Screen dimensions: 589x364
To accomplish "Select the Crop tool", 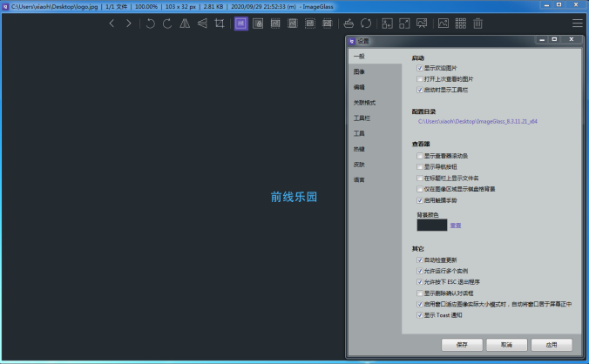I will point(220,24).
